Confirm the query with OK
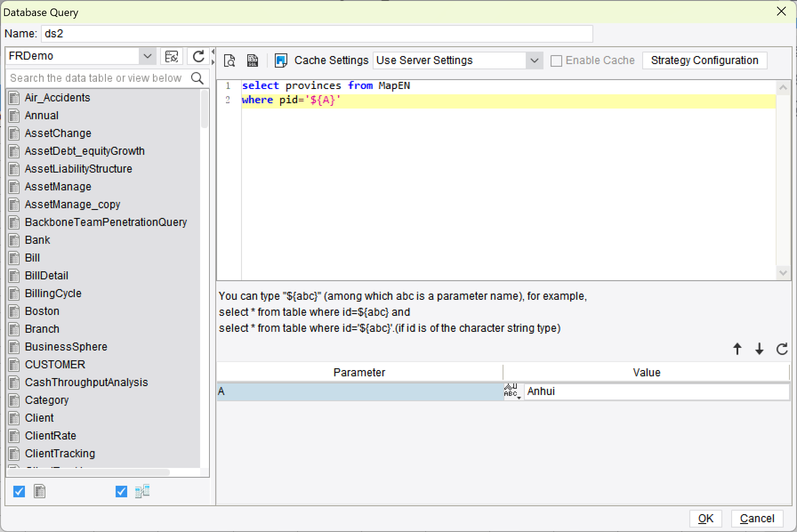Image resolution: width=797 pixels, height=532 pixels. 706,518
